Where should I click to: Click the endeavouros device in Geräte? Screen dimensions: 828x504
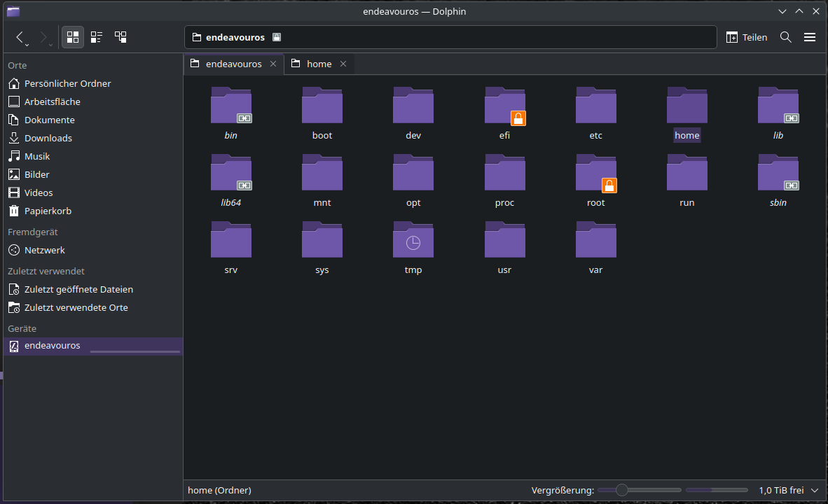coord(52,346)
